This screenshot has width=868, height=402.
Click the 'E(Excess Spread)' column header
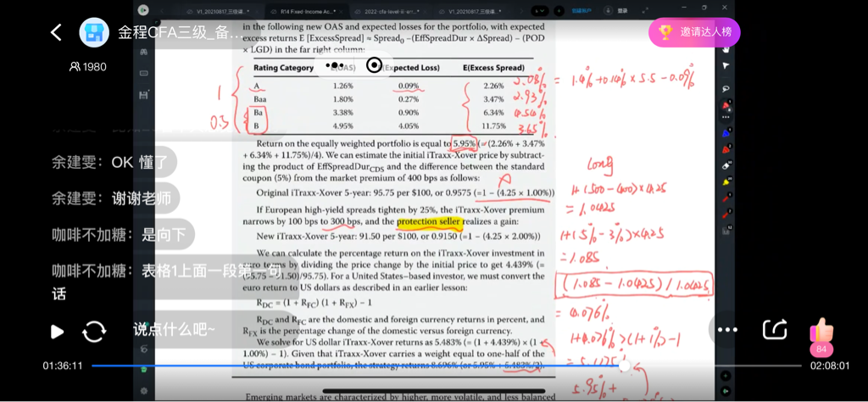tap(494, 68)
